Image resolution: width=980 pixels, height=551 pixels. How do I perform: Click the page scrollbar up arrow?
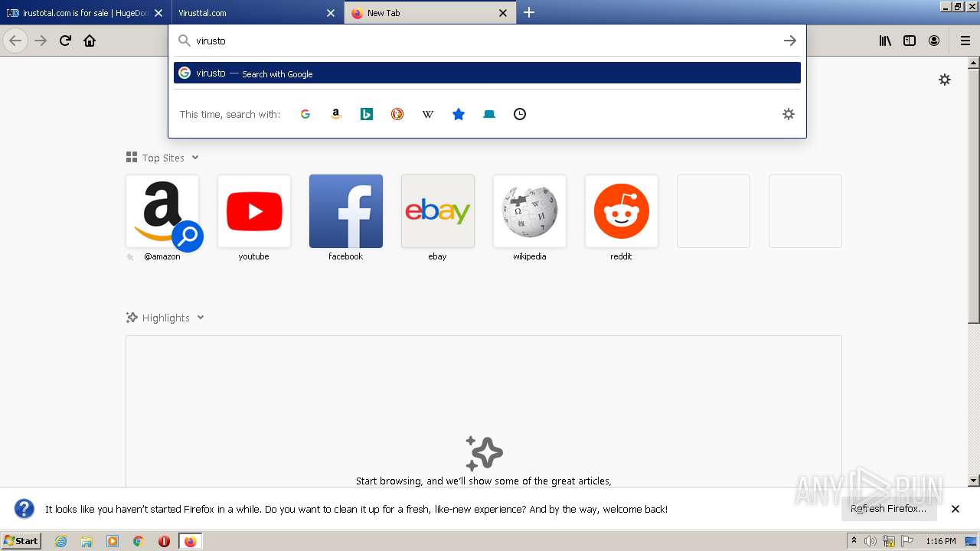pyautogui.click(x=974, y=63)
